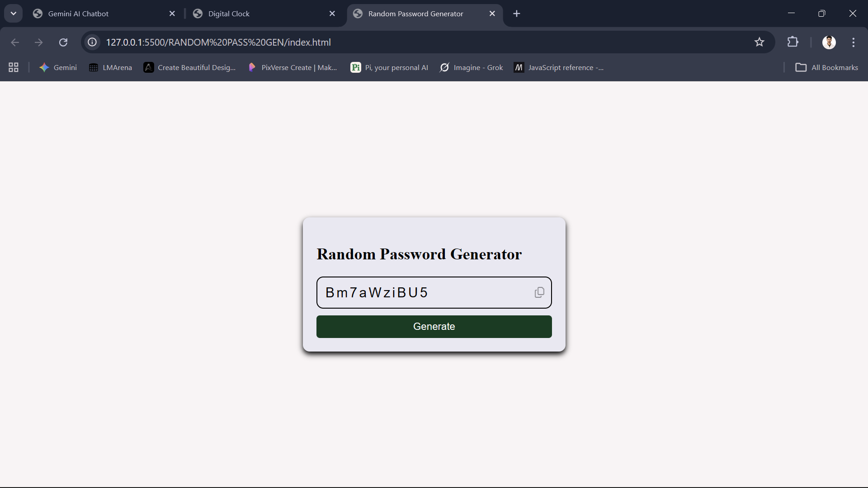Open the apps grid shortcut in bookmarks bar
This screenshot has height=488, width=868.
[14, 67]
